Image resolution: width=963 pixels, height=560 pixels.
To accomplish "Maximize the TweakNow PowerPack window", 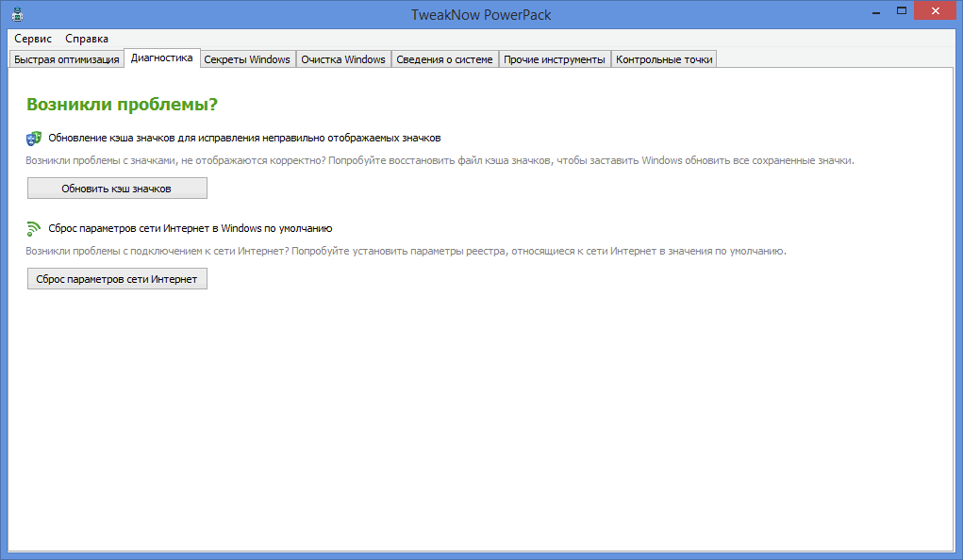I will coord(902,11).
